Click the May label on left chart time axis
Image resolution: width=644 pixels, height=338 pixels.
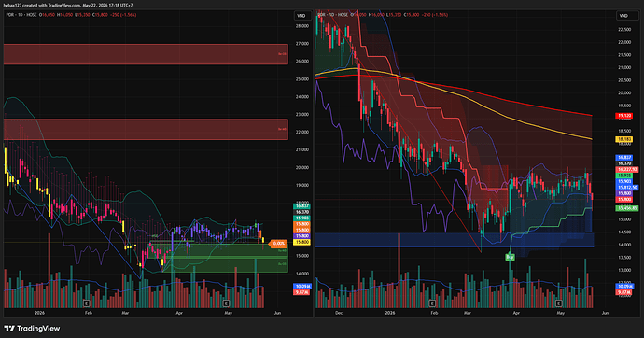[x=228, y=313]
